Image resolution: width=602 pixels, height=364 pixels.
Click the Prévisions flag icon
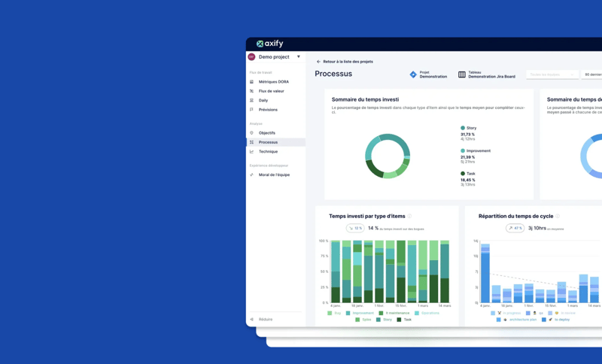[251, 110]
